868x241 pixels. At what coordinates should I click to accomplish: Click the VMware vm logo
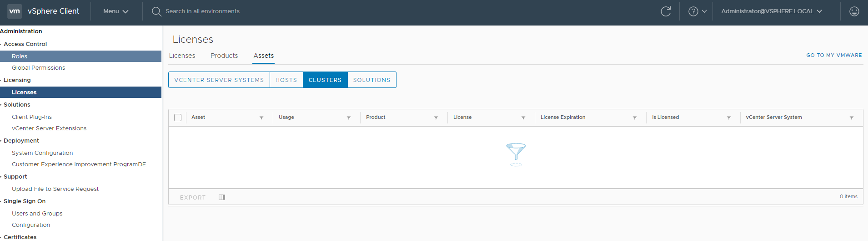pyautogui.click(x=15, y=11)
